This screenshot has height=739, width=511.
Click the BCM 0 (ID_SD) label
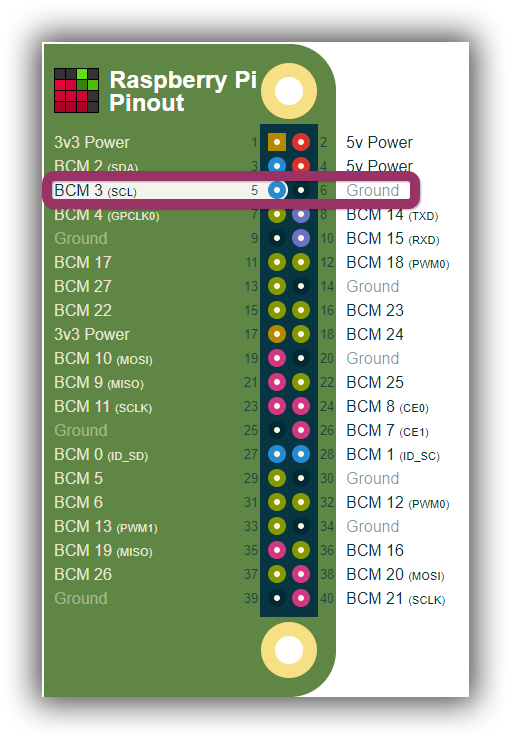(x=101, y=454)
